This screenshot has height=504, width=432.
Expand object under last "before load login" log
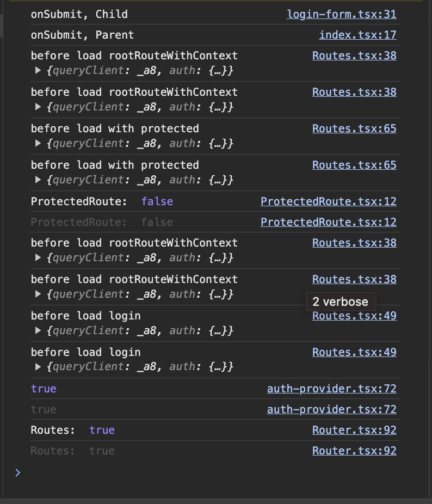[38, 367]
